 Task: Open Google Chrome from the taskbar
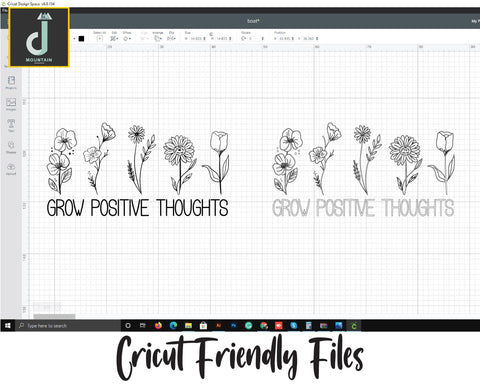coord(264,325)
